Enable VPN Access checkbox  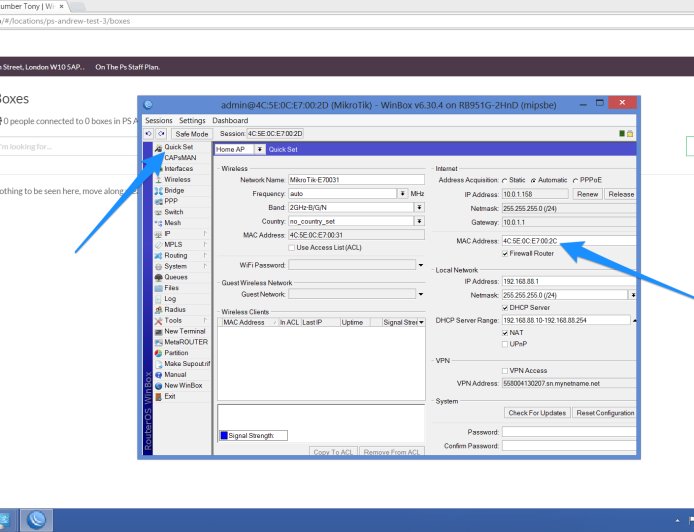(x=505, y=371)
